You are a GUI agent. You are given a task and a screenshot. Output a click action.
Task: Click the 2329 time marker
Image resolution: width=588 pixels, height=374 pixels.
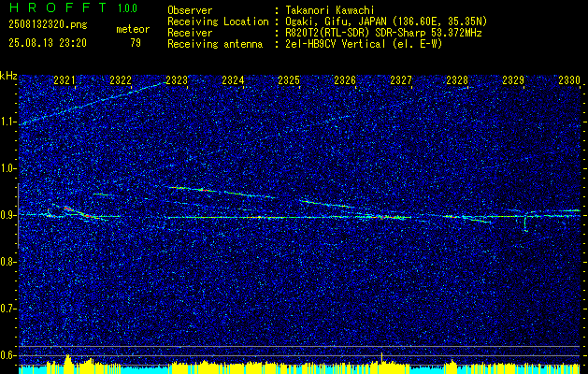click(x=513, y=79)
